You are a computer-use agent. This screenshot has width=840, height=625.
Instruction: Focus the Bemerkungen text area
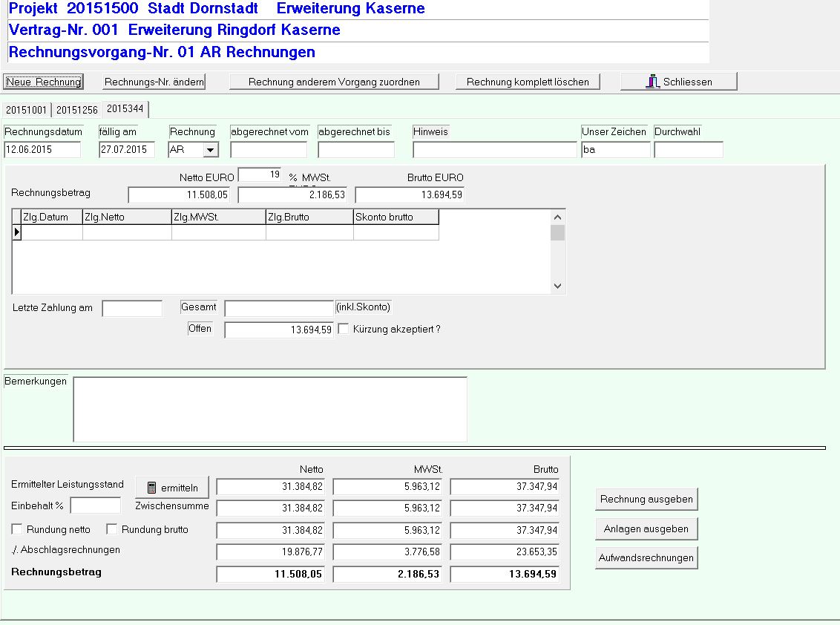click(270, 409)
